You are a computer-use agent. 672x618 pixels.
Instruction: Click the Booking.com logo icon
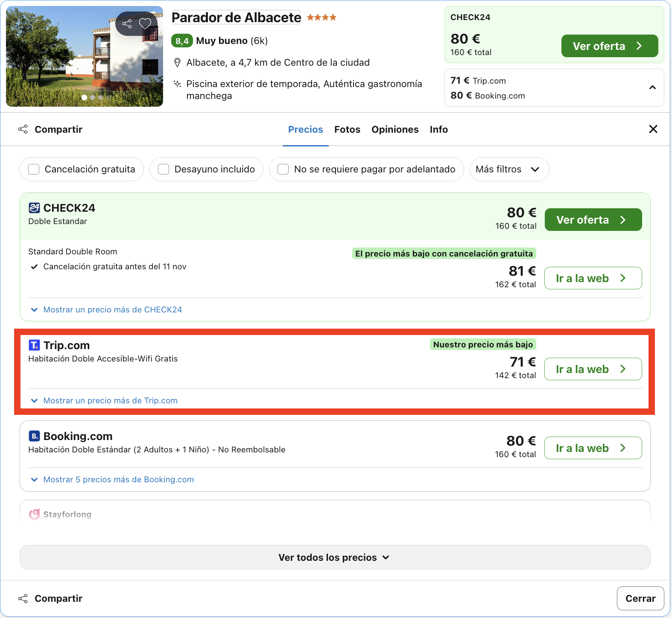[x=34, y=436]
